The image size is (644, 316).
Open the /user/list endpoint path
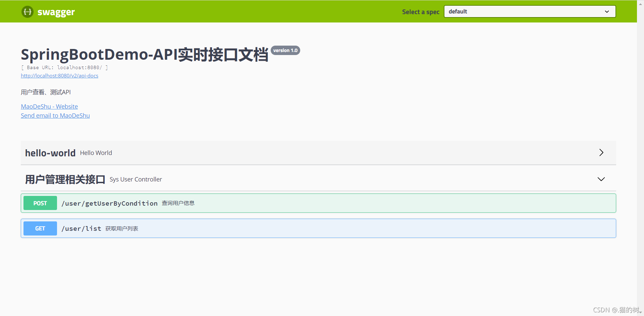[x=81, y=228]
